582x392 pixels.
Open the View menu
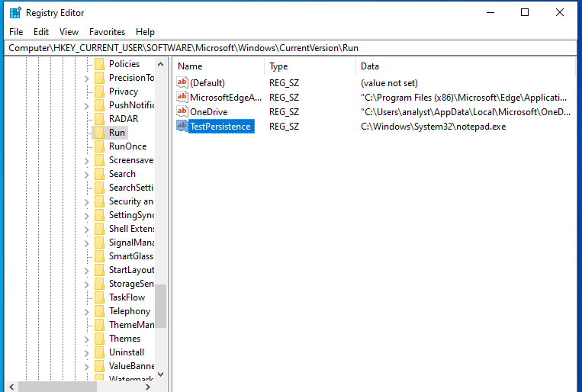tap(69, 32)
